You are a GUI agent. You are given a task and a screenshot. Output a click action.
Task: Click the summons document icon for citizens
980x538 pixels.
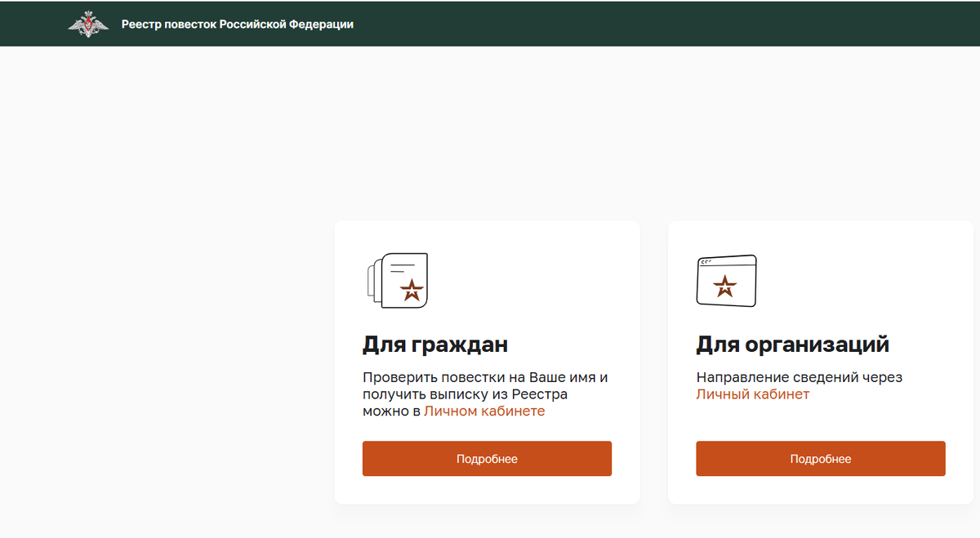pyautogui.click(x=396, y=280)
